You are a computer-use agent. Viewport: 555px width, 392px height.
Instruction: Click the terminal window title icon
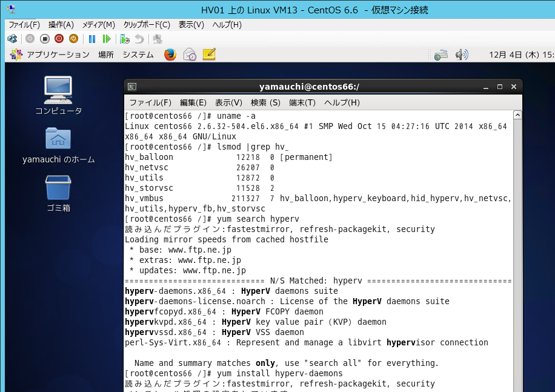click(132, 87)
